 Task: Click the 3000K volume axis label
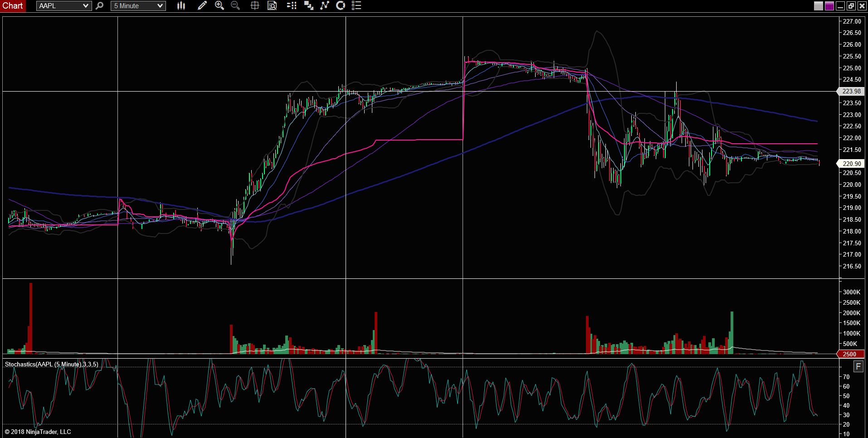click(x=852, y=292)
